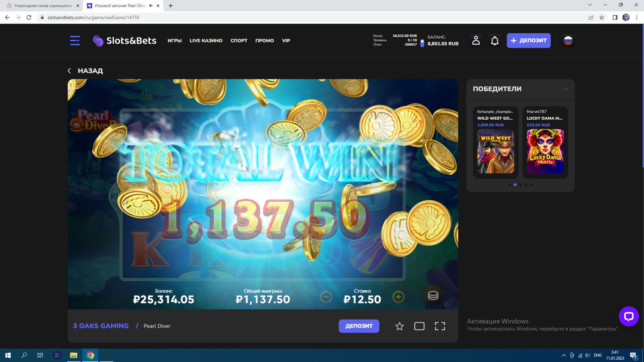Open the Игры menu item

point(174,41)
